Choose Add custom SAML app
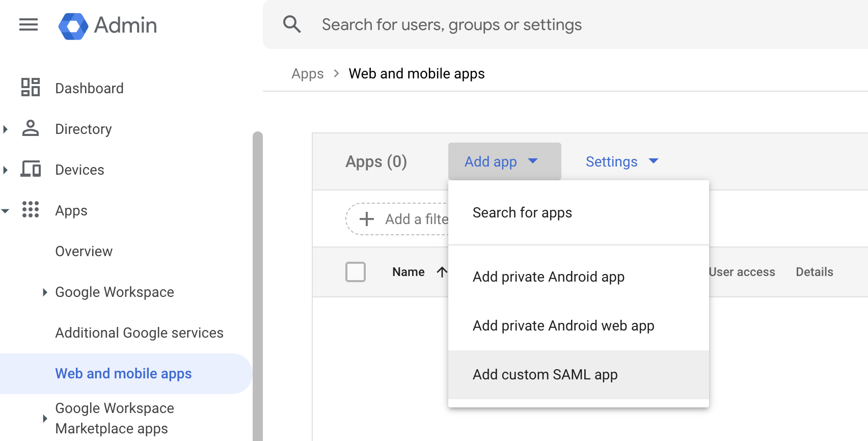The image size is (868, 441). point(545,375)
